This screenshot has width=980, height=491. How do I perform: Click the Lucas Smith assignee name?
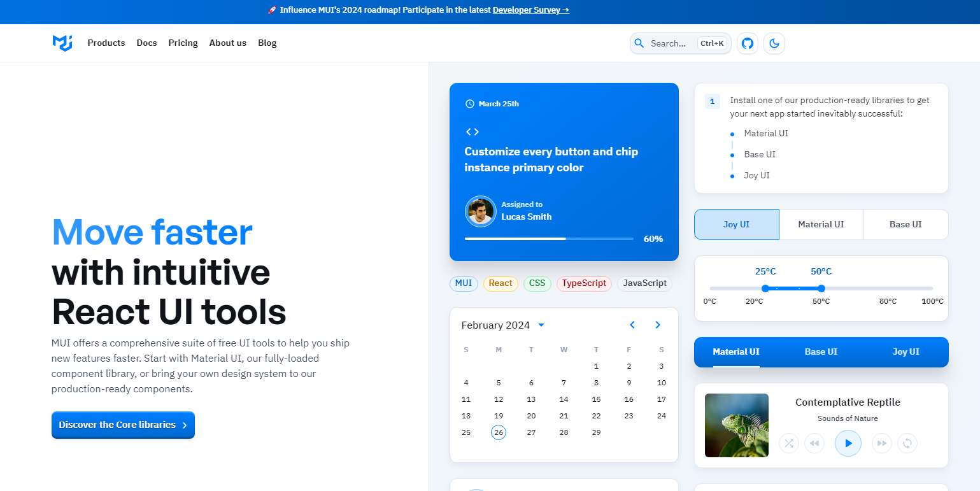(x=527, y=217)
